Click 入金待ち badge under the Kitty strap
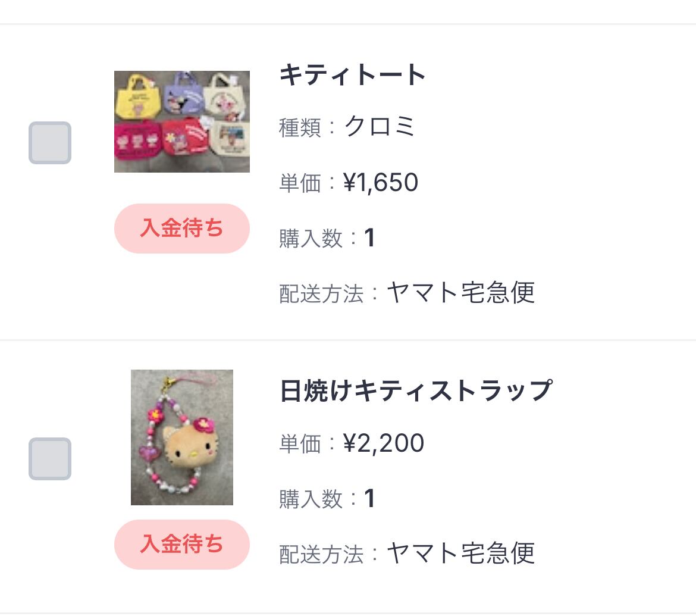The width and height of the screenshot is (696, 616). pyautogui.click(x=182, y=545)
